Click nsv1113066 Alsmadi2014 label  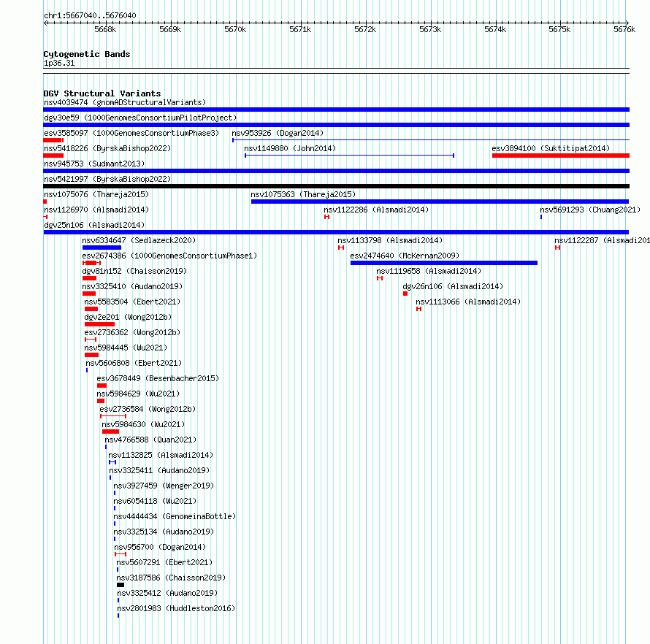468,302
